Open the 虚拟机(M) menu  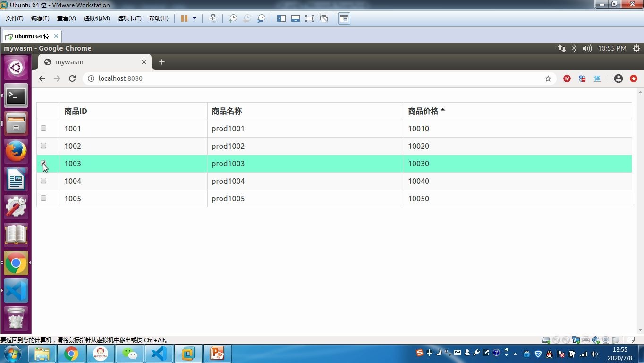pos(96,18)
